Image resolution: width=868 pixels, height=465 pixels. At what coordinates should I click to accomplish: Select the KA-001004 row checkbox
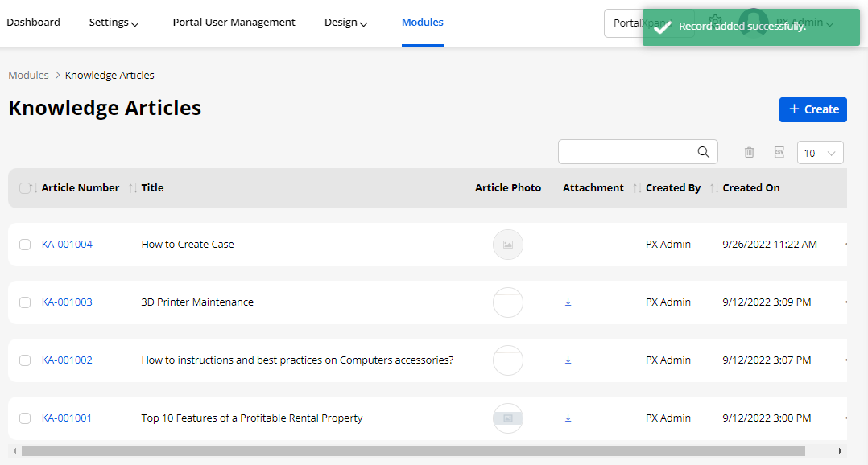coord(25,245)
